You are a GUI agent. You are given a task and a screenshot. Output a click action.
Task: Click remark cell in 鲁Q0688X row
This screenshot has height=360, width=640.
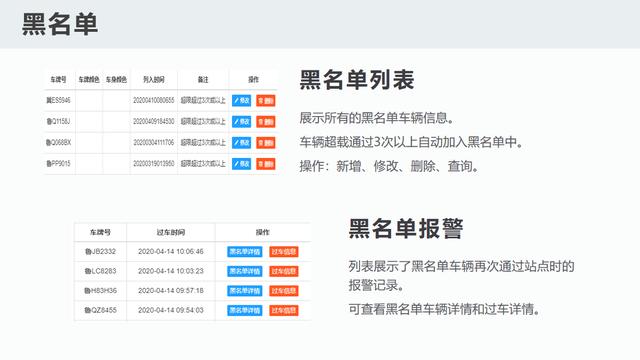click(203, 143)
